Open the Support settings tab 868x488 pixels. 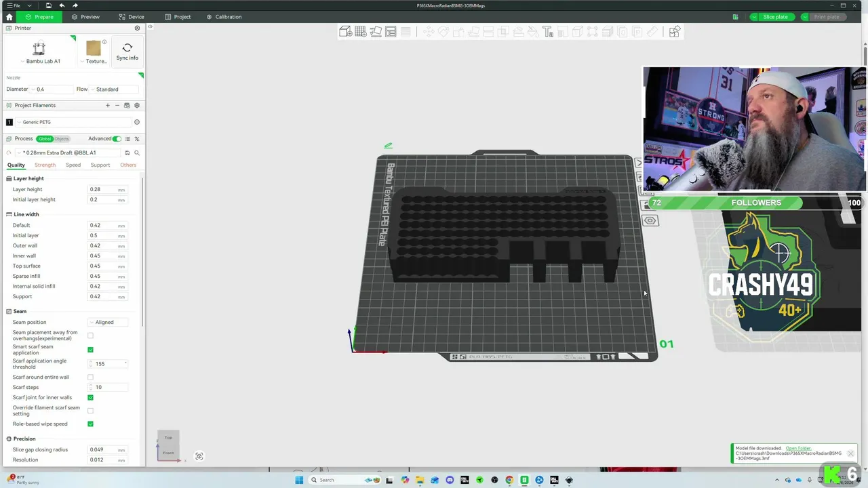coord(100,165)
